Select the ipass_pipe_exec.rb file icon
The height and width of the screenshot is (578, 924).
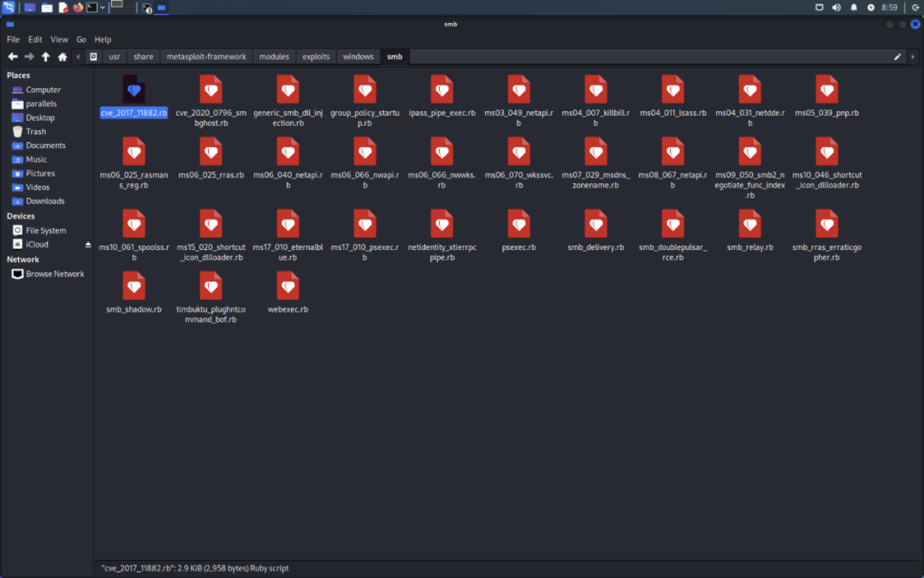pyautogui.click(x=442, y=90)
